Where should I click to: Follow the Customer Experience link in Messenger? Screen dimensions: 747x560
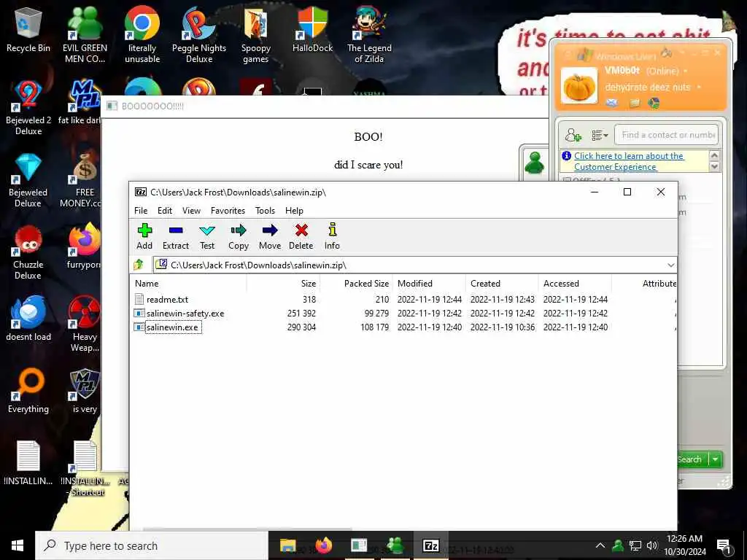tap(628, 161)
